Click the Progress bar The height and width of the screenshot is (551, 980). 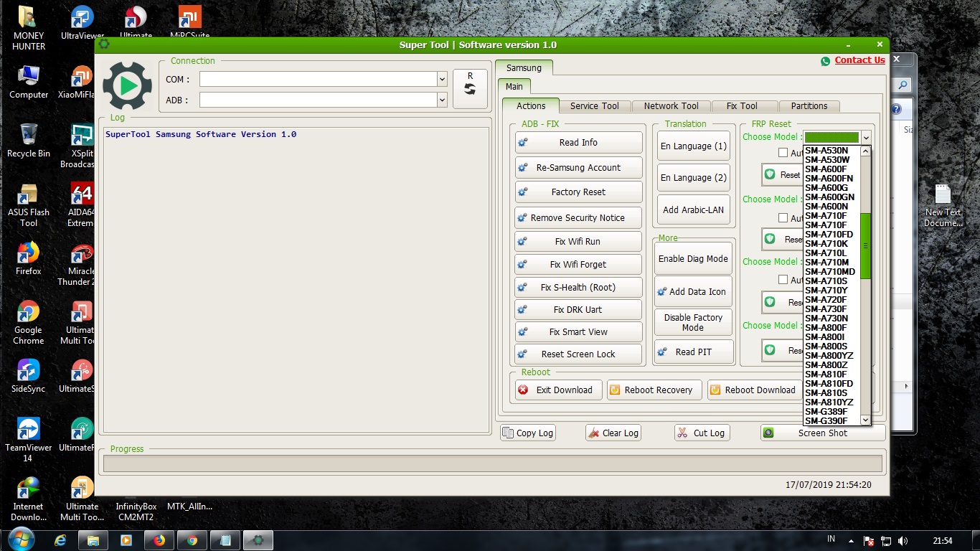492,463
